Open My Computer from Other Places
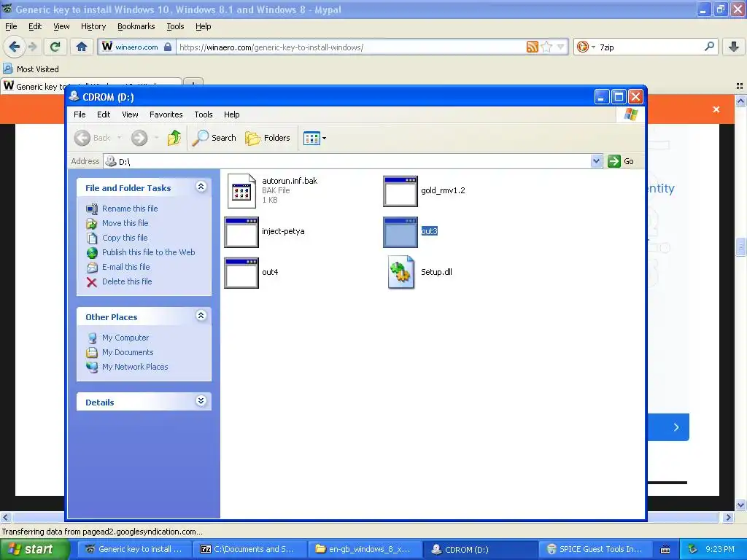The image size is (747, 560). [x=125, y=338]
